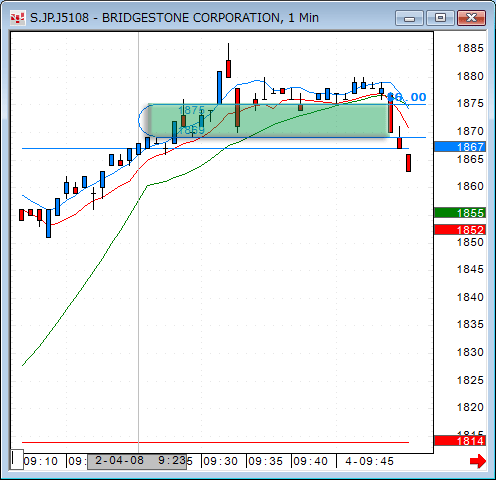Click the 1830 price axis label
496x480 pixels.
[470, 352]
